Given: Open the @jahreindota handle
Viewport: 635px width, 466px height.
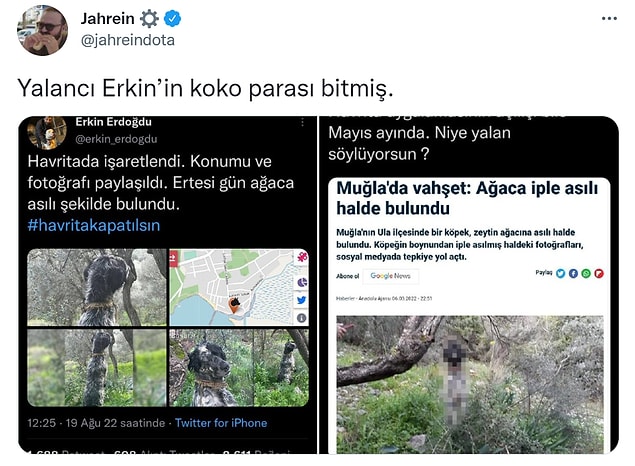Looking at the screenshot, I should click(128, 40).
